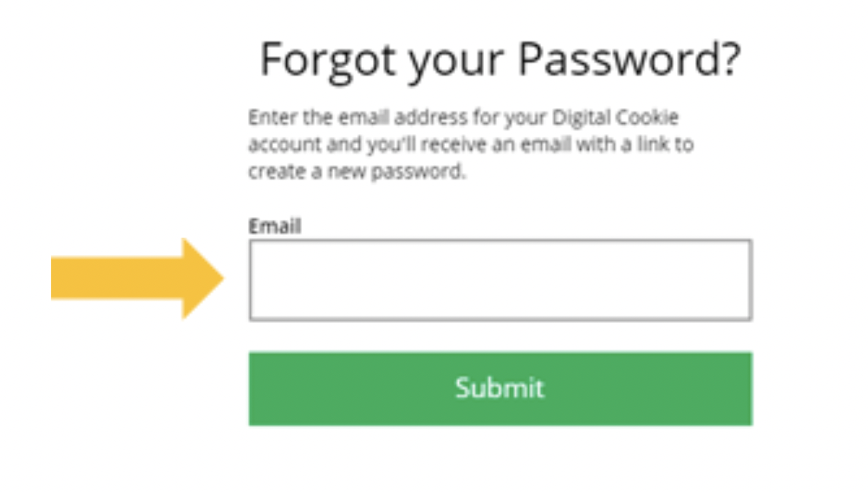Screen dimensions: 868x492
Task: Click inside the Email input field
Action: tap(499, 280)
